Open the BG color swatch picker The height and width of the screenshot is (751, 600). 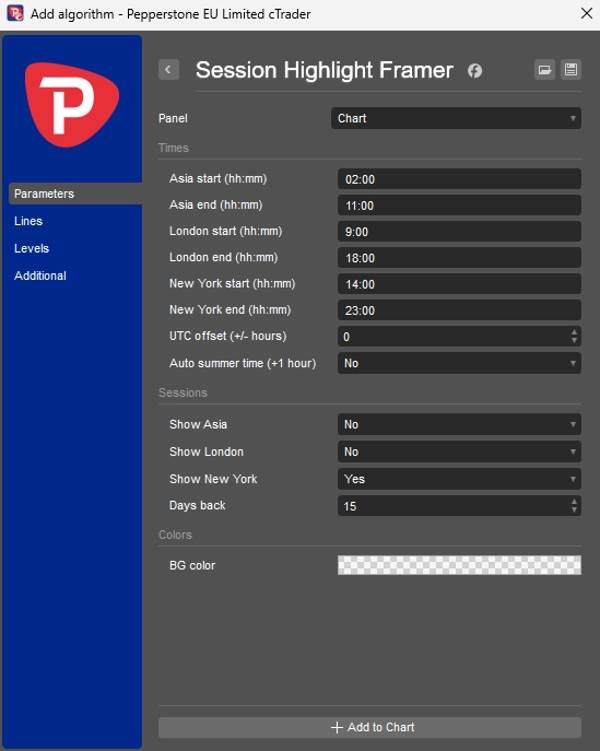pos(459,565)
